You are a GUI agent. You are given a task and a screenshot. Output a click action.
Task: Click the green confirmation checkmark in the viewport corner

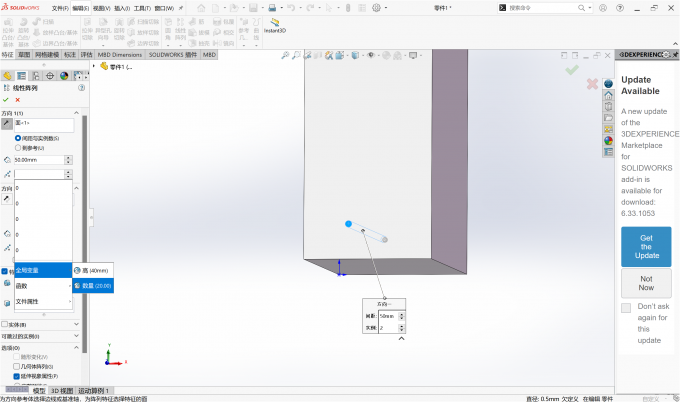[x=572, y=69]
